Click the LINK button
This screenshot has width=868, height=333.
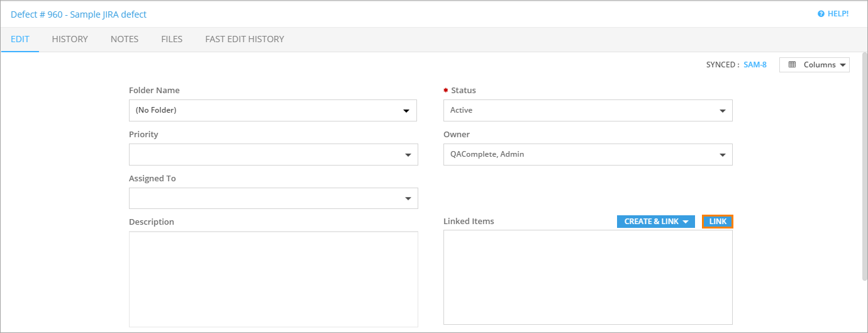pyautogui.click(x=718, y=222)
